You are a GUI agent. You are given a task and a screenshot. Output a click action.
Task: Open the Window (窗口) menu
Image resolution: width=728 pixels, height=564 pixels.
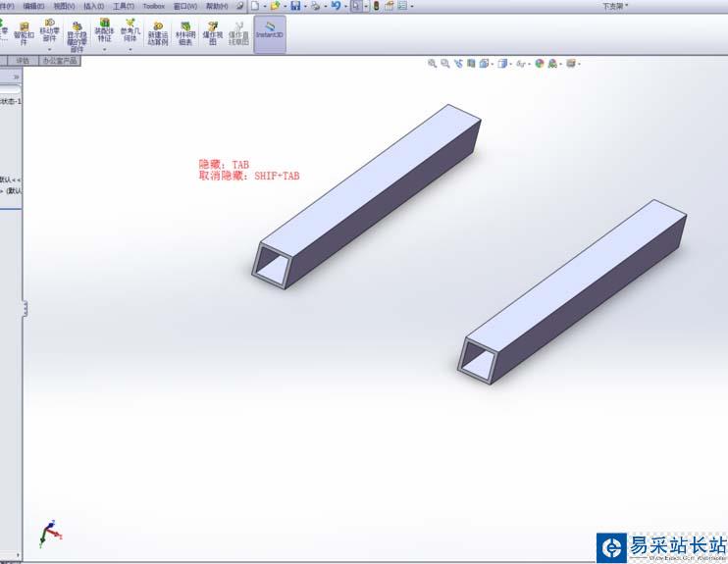[185, 7]
